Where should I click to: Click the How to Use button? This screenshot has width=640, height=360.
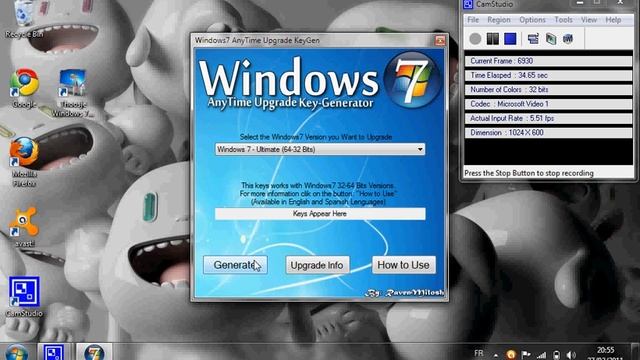pos(403,265)
